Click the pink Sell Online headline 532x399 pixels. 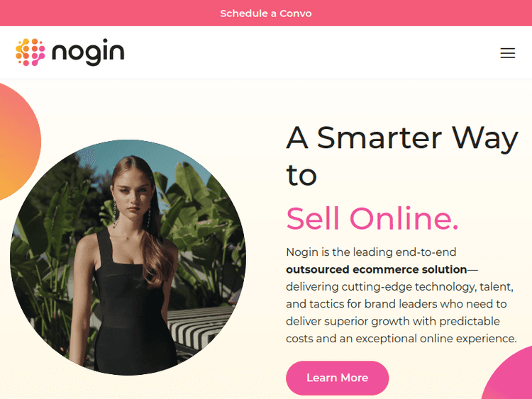pos(372,219)
